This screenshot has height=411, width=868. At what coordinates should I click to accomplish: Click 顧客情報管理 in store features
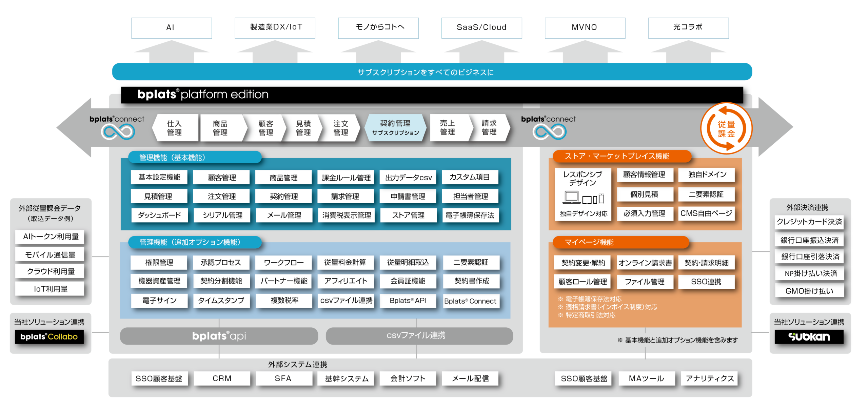tap(645, 175)
